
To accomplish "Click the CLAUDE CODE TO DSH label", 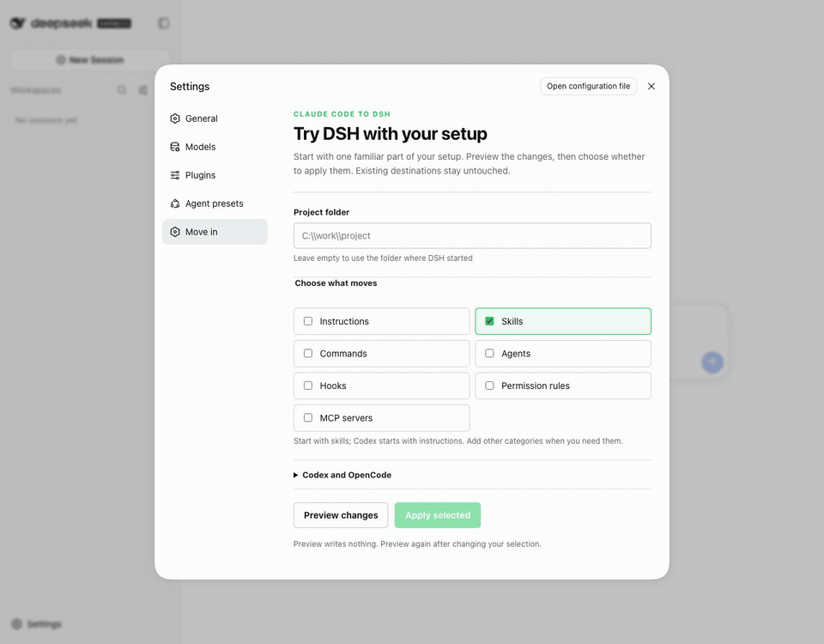I will 342,114.
